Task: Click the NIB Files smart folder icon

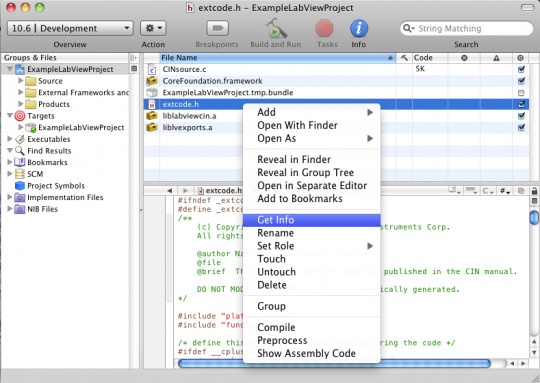Action: coord(20,209)
